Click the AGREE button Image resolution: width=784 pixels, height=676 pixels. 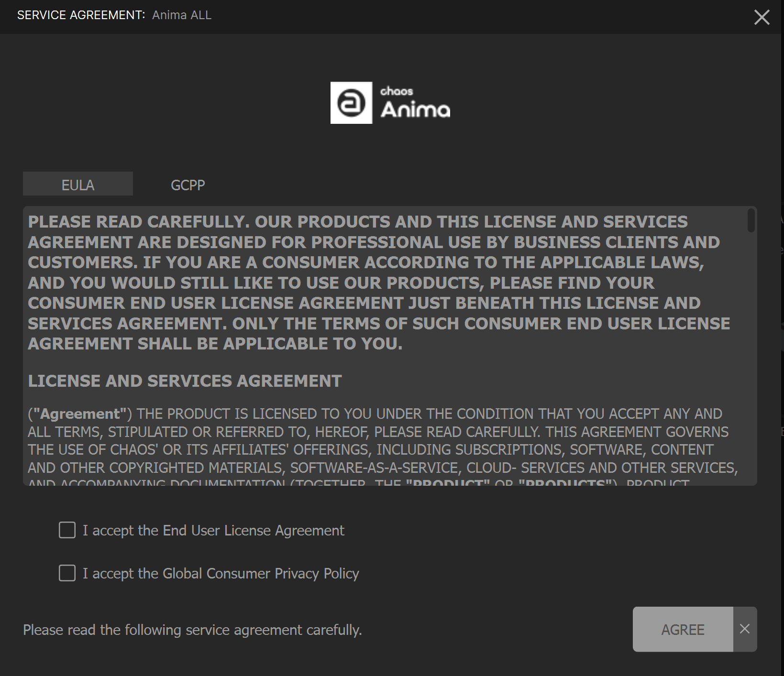tap(683, 630)
